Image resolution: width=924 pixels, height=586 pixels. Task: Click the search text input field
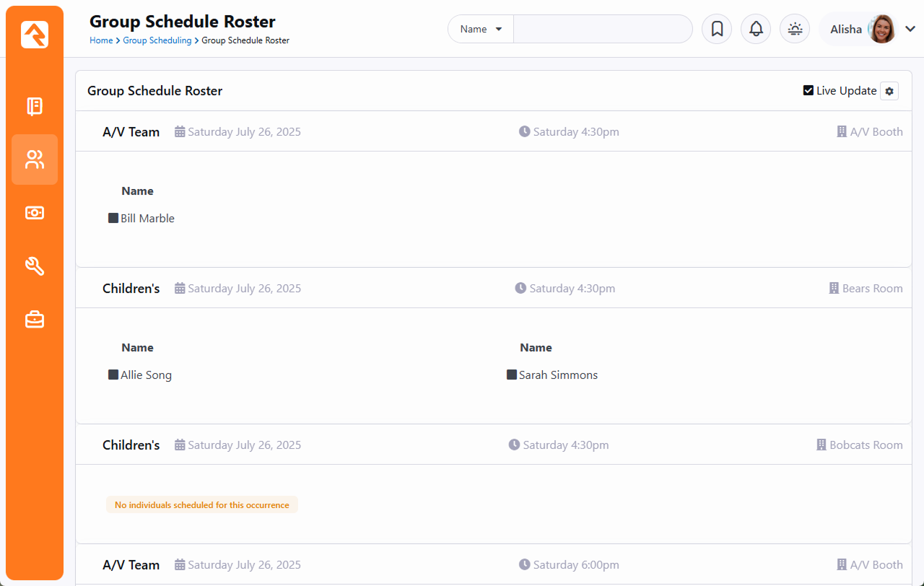click(603, 30)
